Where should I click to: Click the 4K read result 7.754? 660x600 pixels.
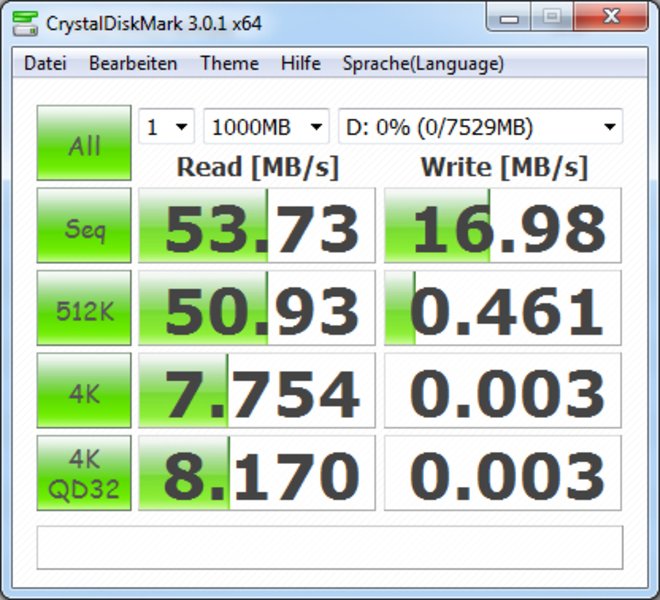click(257, 390)
